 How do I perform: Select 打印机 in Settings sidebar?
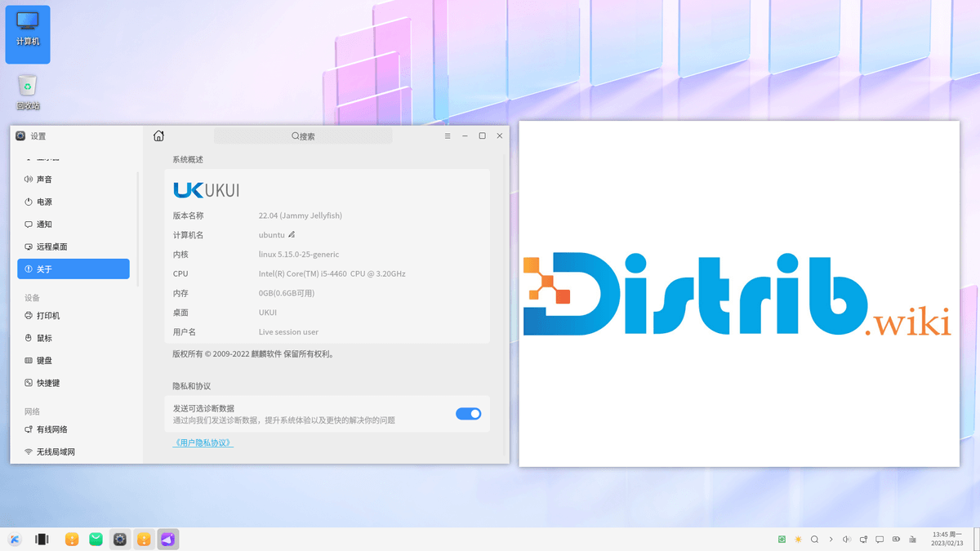[73, 316]
